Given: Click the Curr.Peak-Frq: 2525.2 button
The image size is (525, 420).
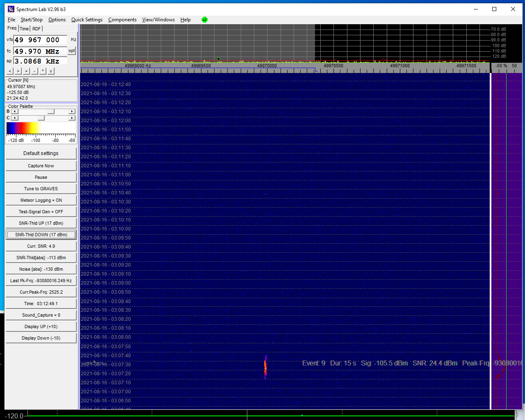Looking at the screenshot, I should [x=41, y=292].
